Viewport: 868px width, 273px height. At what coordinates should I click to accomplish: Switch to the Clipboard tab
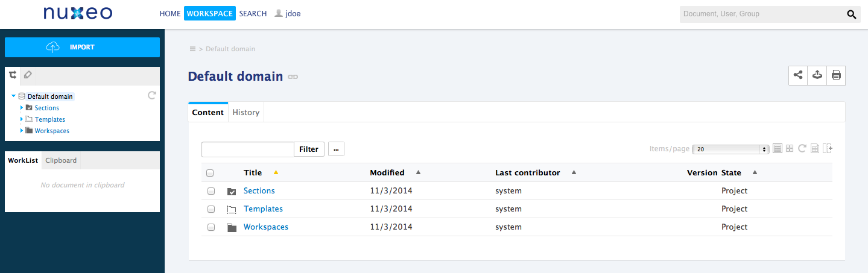(x=61, y=160)
